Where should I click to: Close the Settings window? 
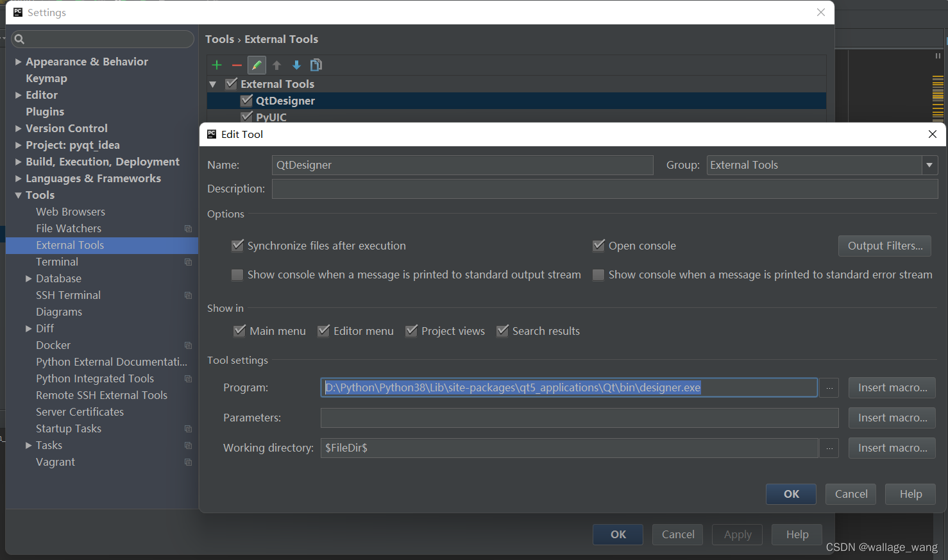coord(821,12)
